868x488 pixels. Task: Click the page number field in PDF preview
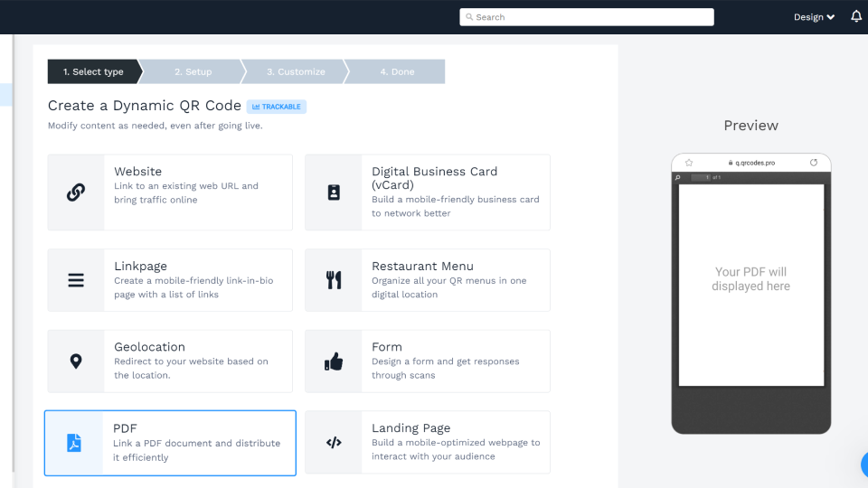coord(701,178)
